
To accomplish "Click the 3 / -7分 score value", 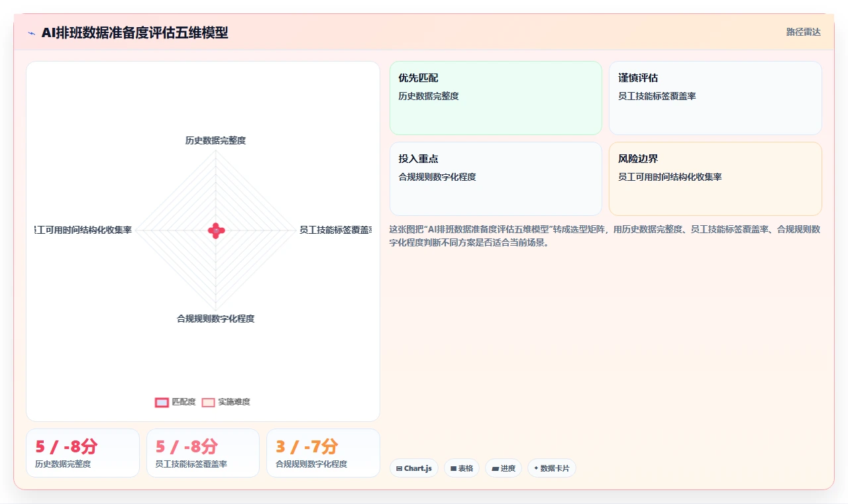I will [x=307, y=446].
